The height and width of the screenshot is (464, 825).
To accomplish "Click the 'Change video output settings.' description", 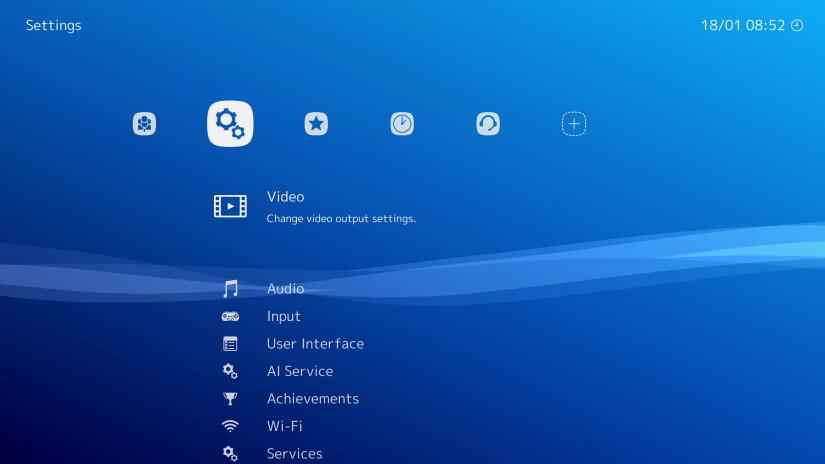I will 341,218.
